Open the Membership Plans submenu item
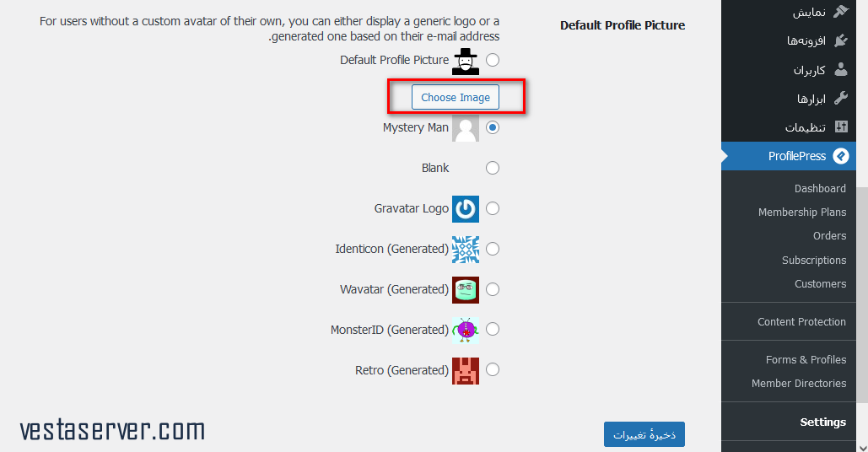 click(x=802, y=212)
